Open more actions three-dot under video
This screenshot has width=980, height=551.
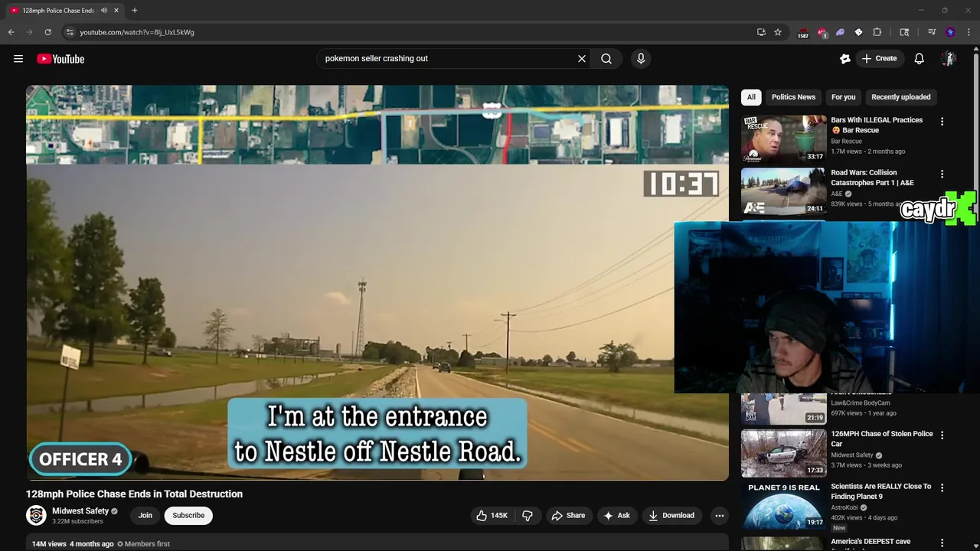point(719,516)
